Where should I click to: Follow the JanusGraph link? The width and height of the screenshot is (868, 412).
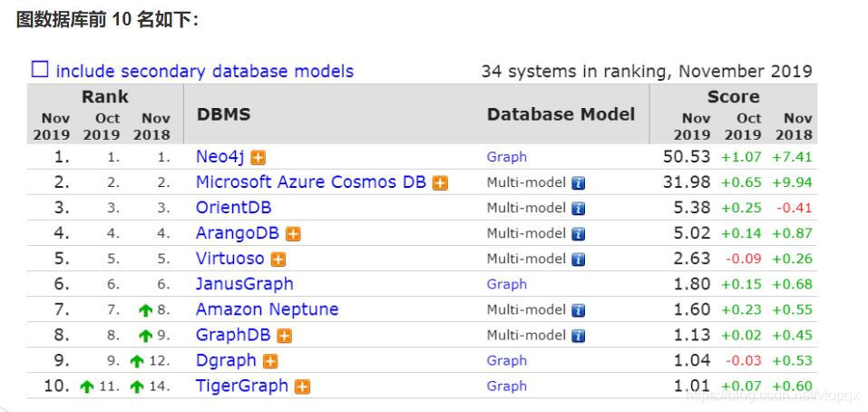click(x=245, y=285)
